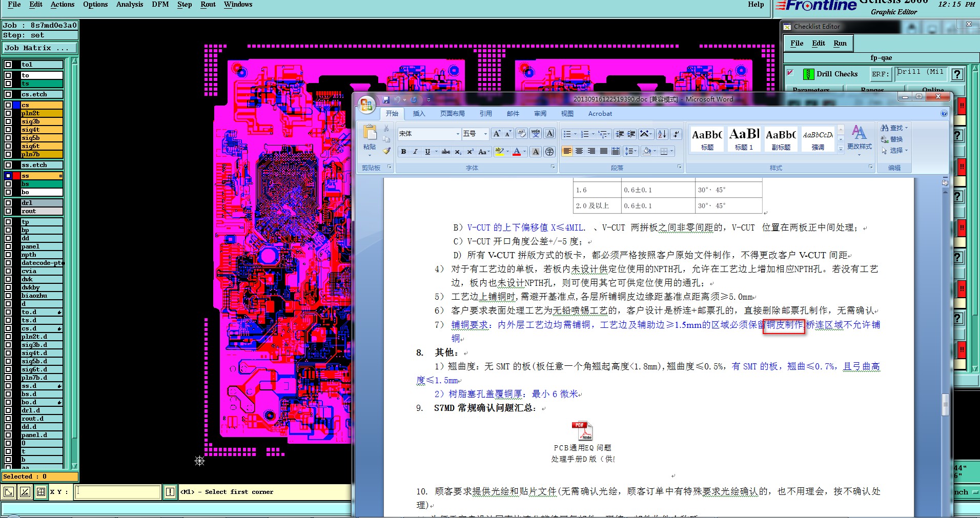Click the Format Painter brush icon
The image size is (980, 518).
(386, 151)
